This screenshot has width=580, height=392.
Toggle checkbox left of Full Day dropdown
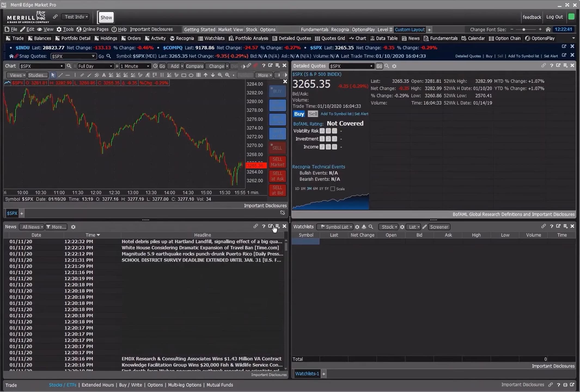coord(75,66)
